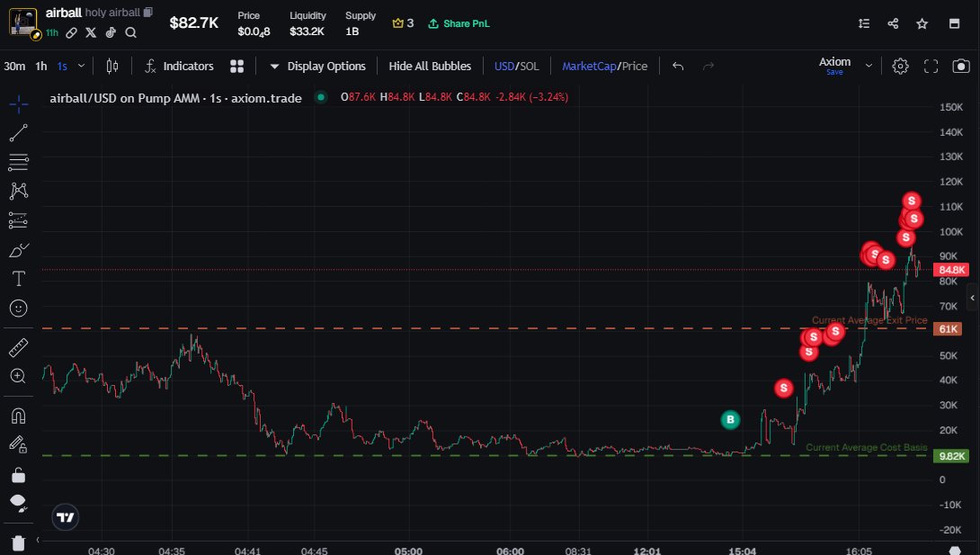Viewport: 980px width, 555px height.
Task: Toggle lock all drawing tools
Action: click(19, 475)
